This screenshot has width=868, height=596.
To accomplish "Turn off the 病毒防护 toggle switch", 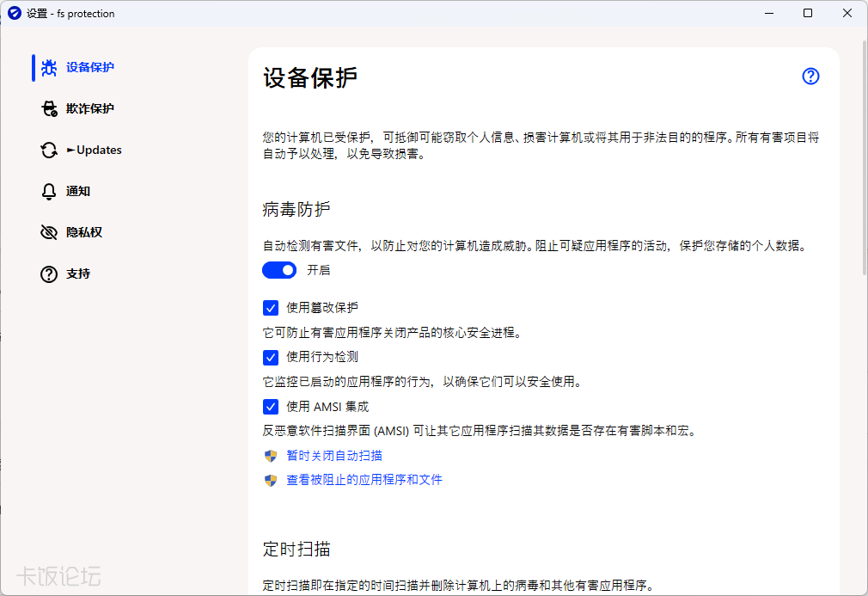I will [279, 270].
